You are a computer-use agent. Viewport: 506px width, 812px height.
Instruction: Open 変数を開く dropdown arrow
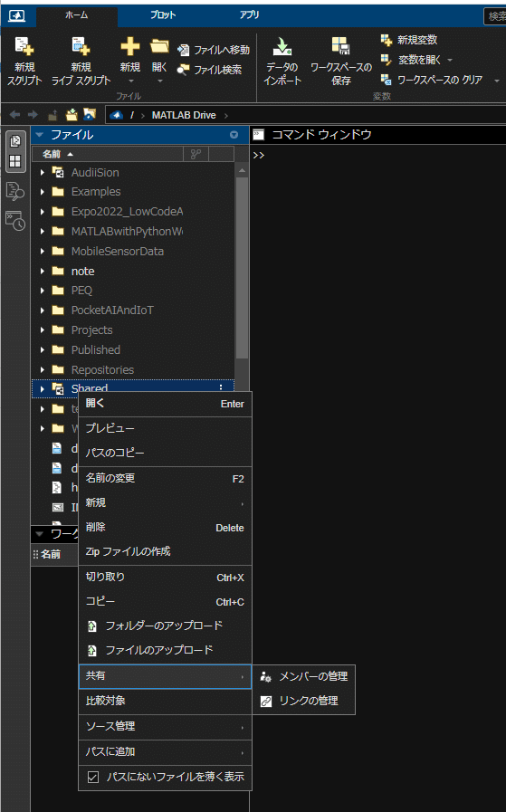click(x=450, y=60)
